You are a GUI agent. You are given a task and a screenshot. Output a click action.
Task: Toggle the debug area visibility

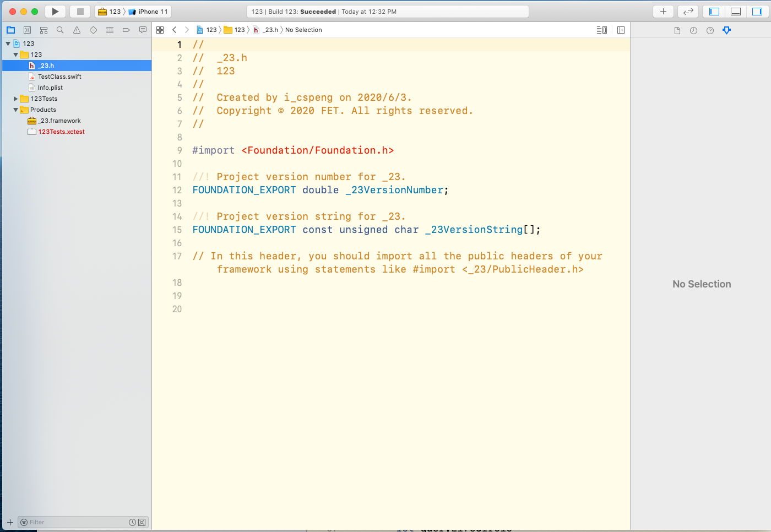(736, 11)
